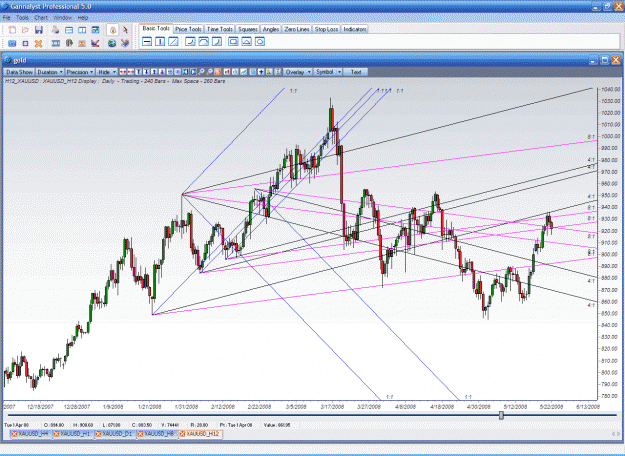Switch to XAUUSD_H1 chart tab

pyautogui.click(x=72, y=433)
